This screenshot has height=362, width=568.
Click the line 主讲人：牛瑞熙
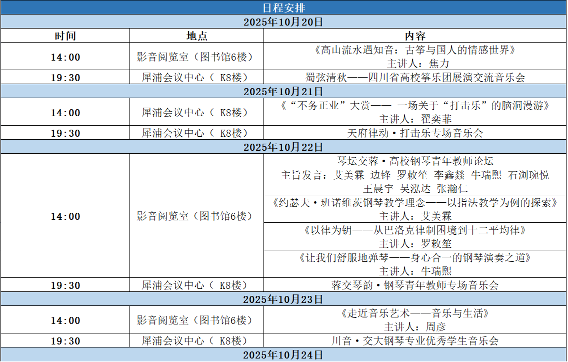[415, 271]
